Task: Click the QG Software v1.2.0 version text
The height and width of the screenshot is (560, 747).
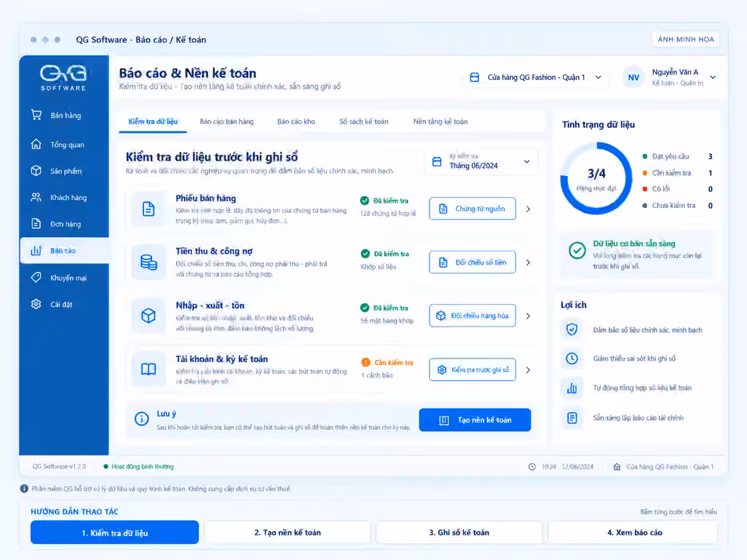Action: [x=59, y=467]
